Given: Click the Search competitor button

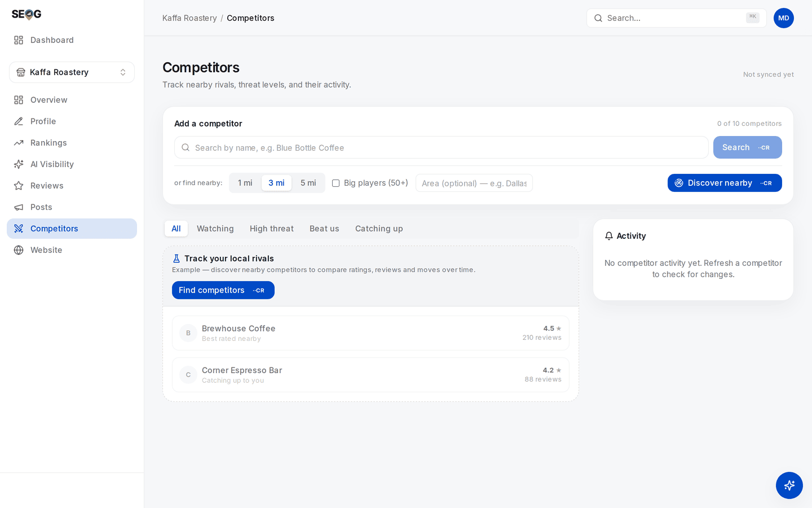Looking at the screenshot, I should click(x=747, y=147).
